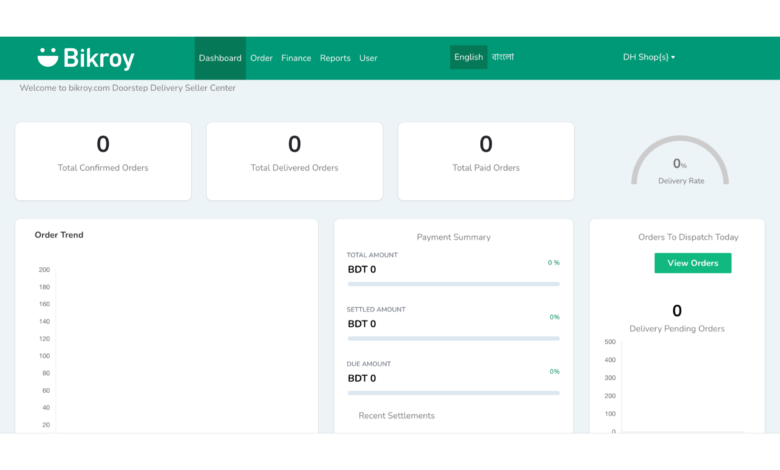The height and width of the screenshot is (470, 780).
Task: Open the Dashboard menu item
Action: pos(220,58)
